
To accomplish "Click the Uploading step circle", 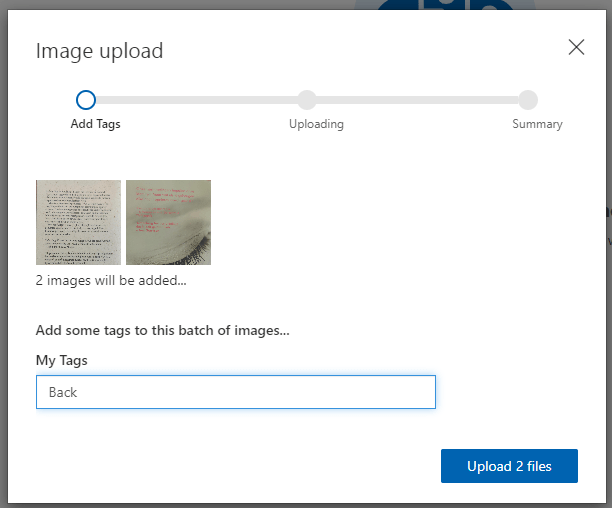I will (x=307, y=100).
